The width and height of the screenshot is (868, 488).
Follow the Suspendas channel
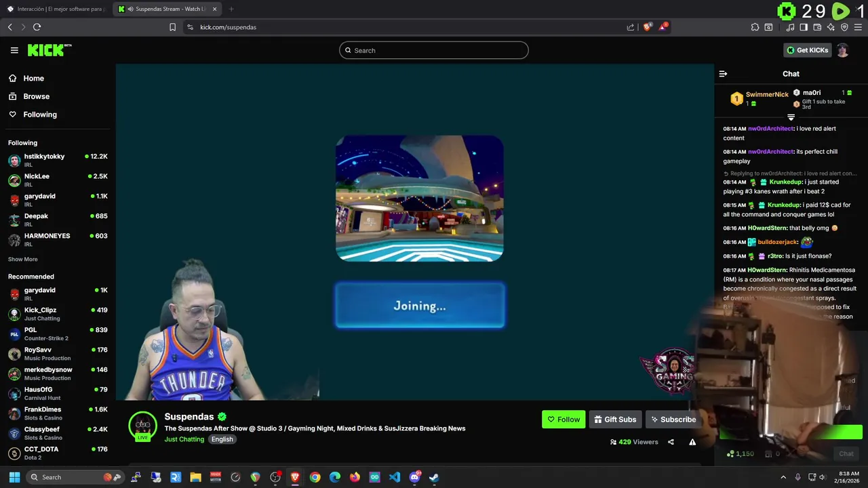[x=564, y=420]
